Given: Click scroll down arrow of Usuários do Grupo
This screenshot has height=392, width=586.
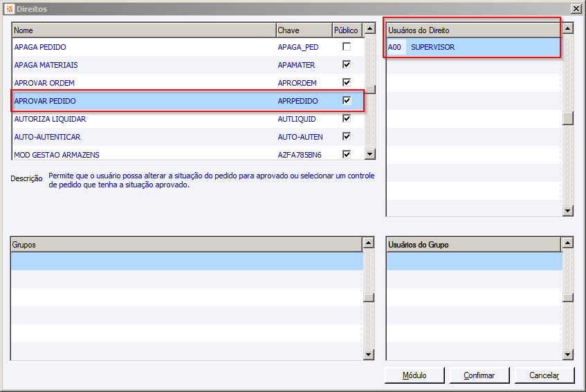Looking at the screenshot, I should (x=568, y=354).
